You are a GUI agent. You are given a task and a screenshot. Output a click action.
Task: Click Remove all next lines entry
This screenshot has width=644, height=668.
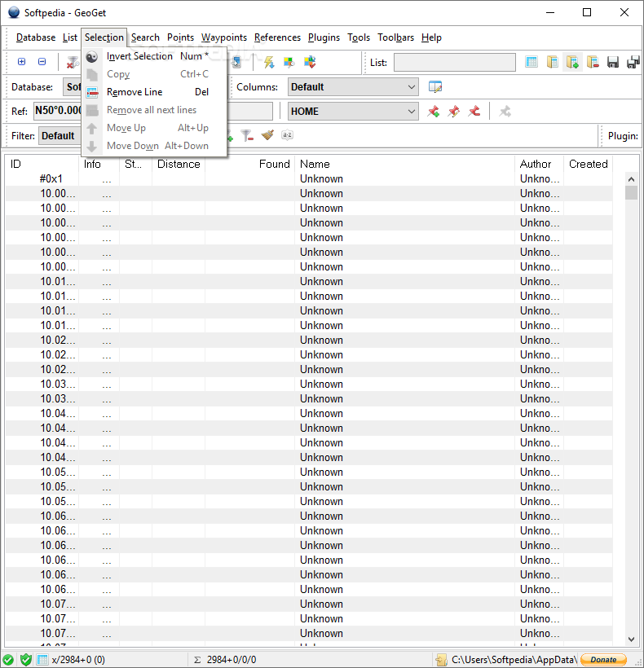(x=154, y=110)
